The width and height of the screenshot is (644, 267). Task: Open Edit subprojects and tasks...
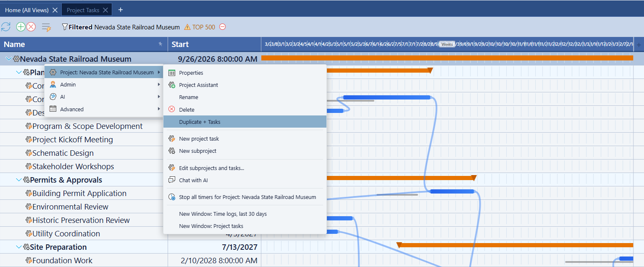245,168
